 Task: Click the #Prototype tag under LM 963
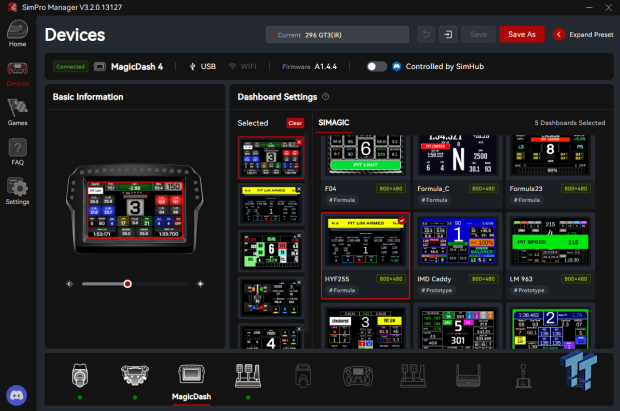coord(529,290)
